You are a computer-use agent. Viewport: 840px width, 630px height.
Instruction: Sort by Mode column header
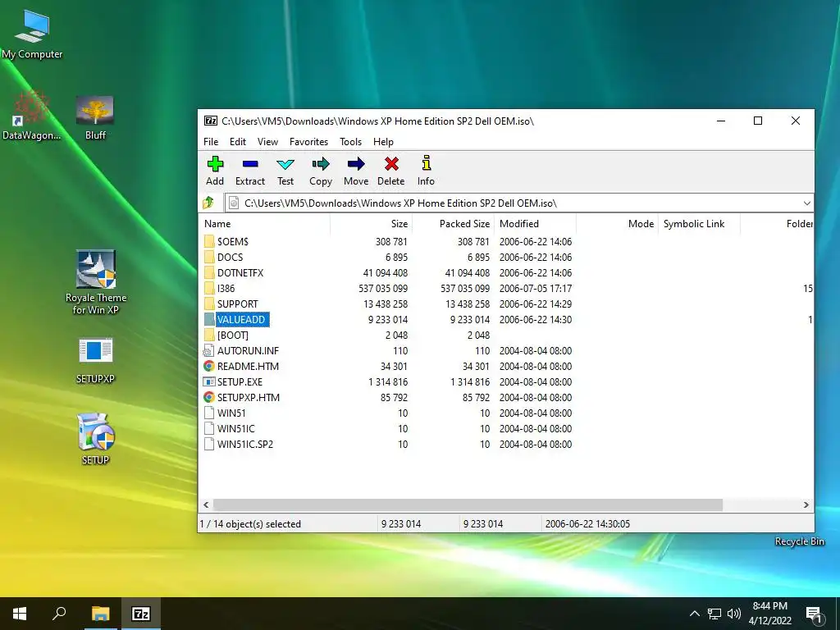[617, 224]
